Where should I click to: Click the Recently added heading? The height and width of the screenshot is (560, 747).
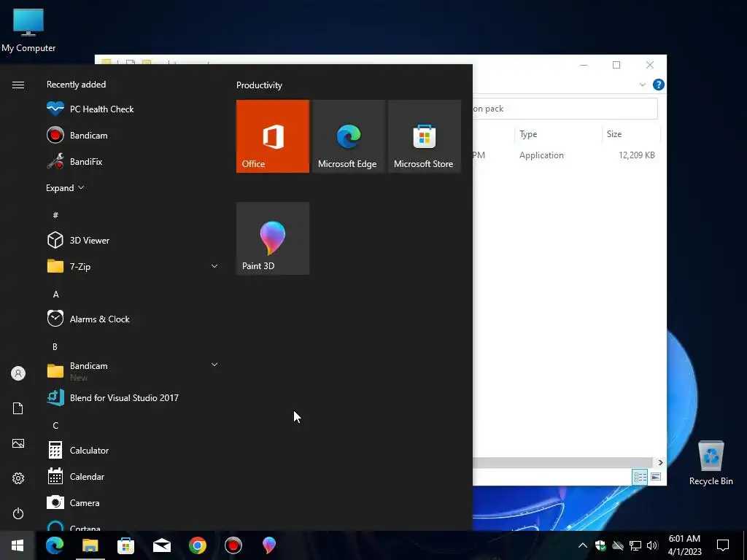[x=76, y=85]
